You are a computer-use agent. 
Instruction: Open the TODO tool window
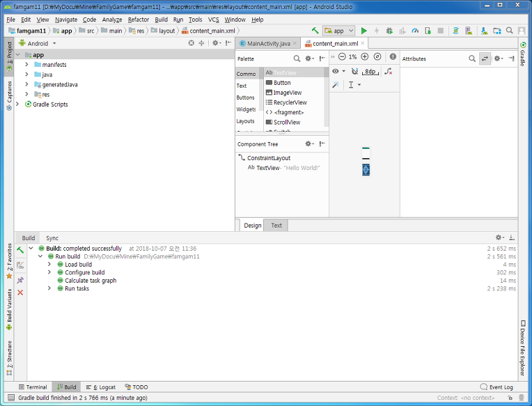(136, 387)
